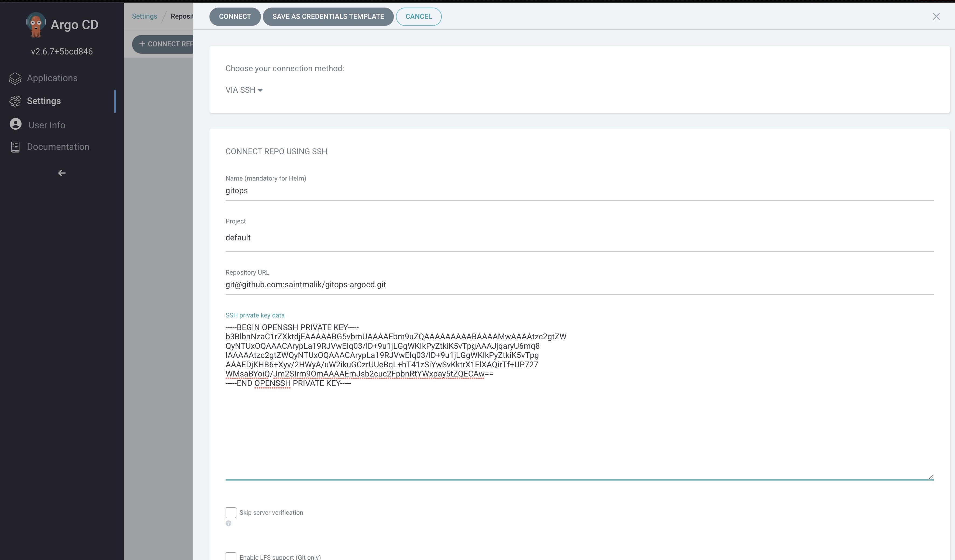955x560 pixels.
Task: Click the 'SSH private key data' label
Action: coord(255,315)
